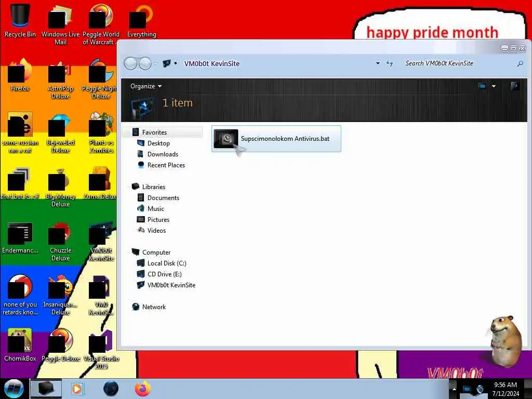Viewport: 532px width, 399px height.
Task: Open Downloads under Favorites
Action: 163,154
